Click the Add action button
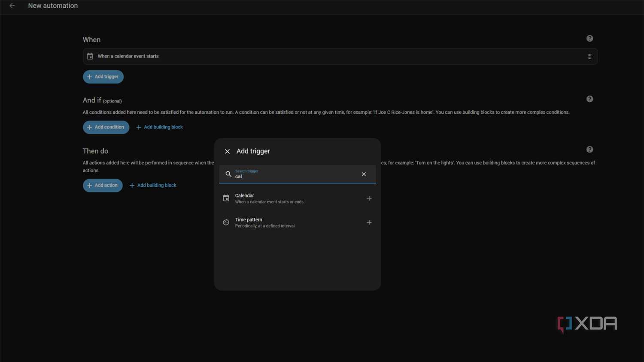Viewport: 644px width, 362px height. (x=103, y=186)
